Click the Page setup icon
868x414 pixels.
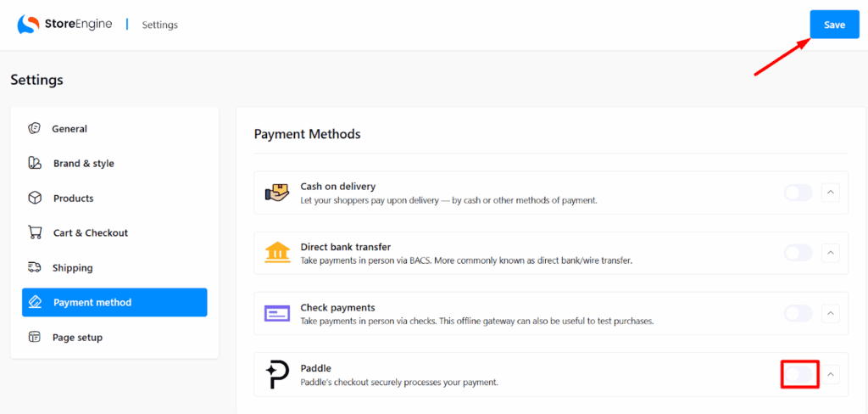coord(35,338)
